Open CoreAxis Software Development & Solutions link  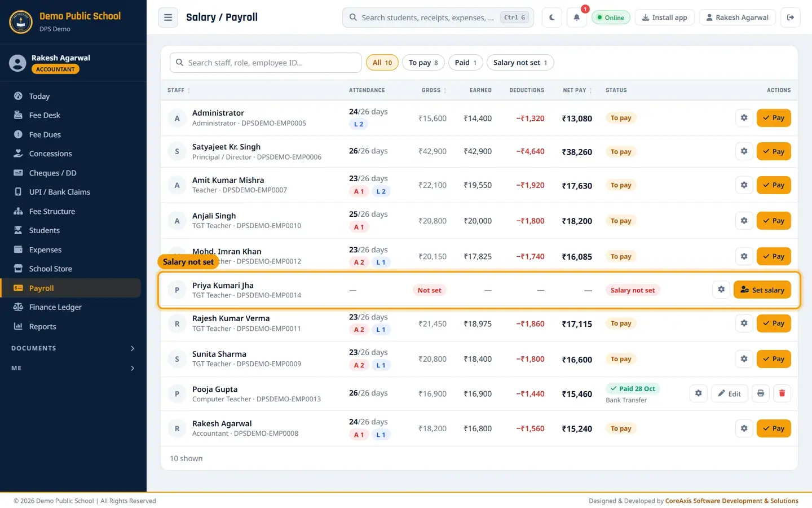(x=732, y=501)
